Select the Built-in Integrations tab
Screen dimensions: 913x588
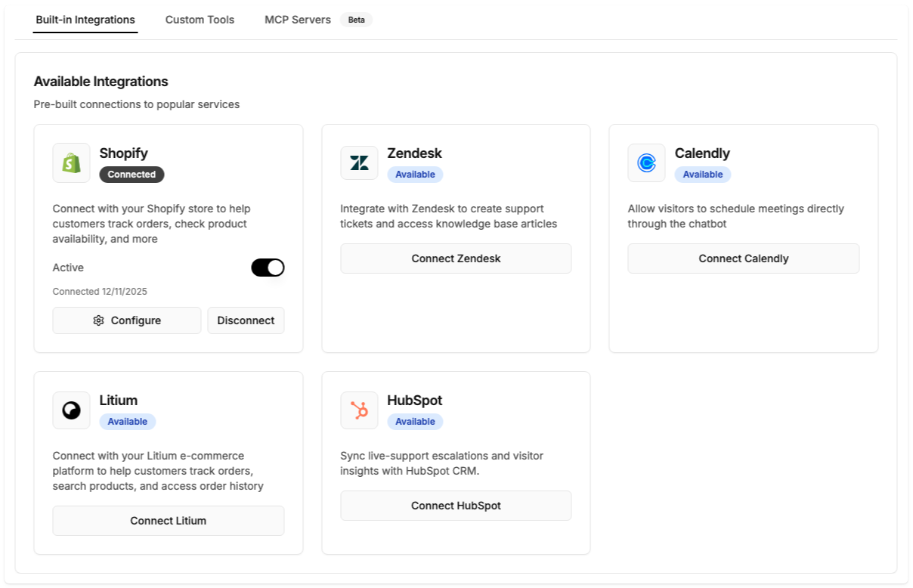click(85, 20)
